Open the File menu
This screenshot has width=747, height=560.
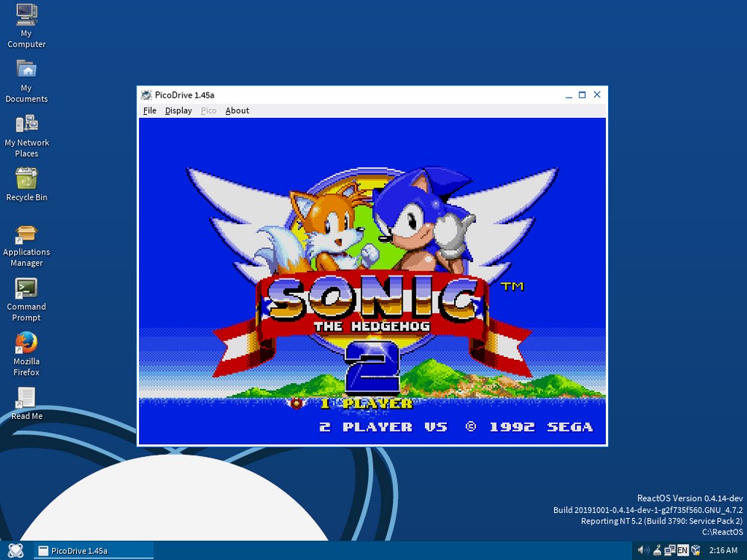(149, 111)
